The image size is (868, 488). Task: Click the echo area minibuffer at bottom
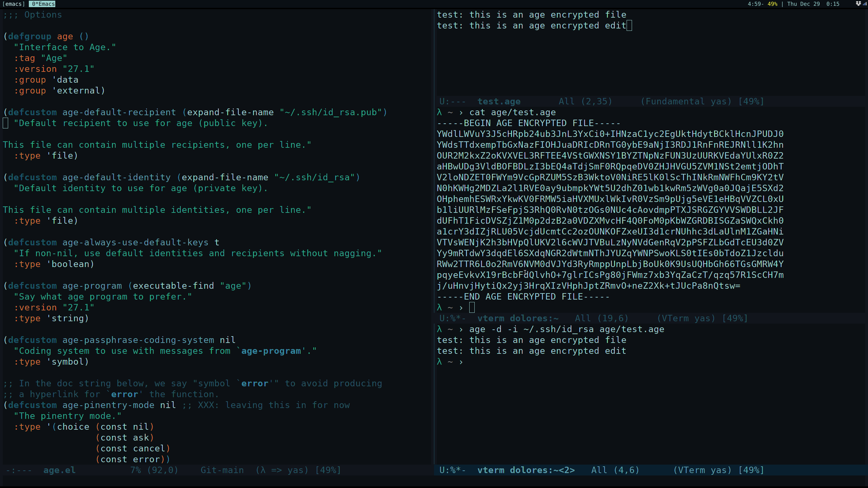pos(434,481)
